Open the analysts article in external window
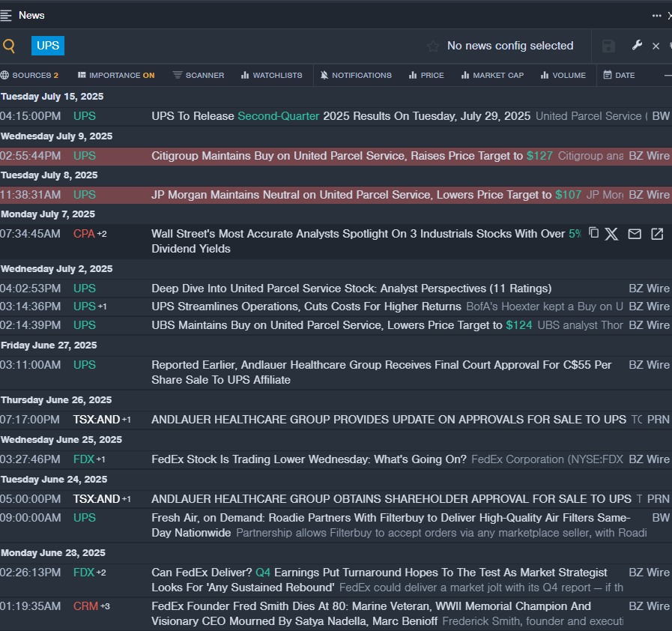The height and width of the screenshot is (631, 672). pos(657,234)
